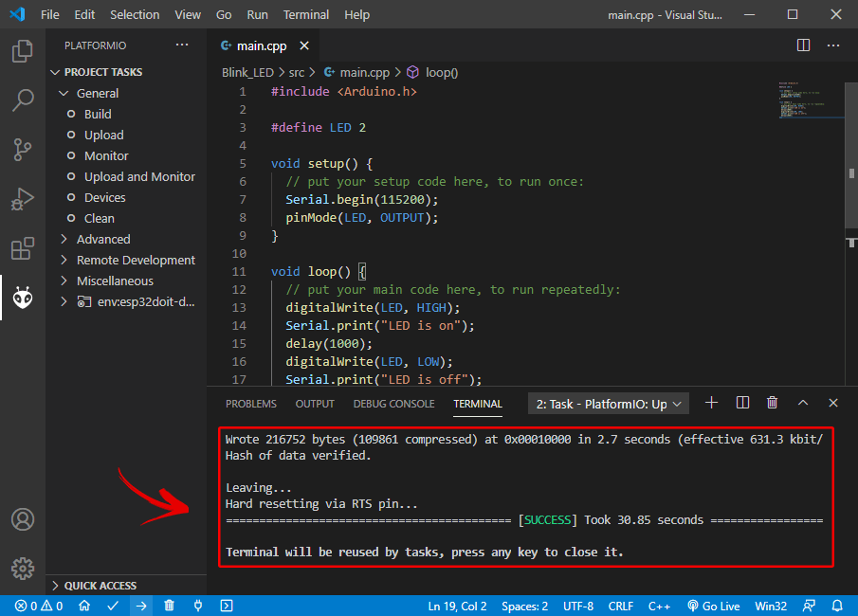Open the terminal task dropdown showing PlatformIO: Up
The image size is (858, 616).
pos(607,403)
